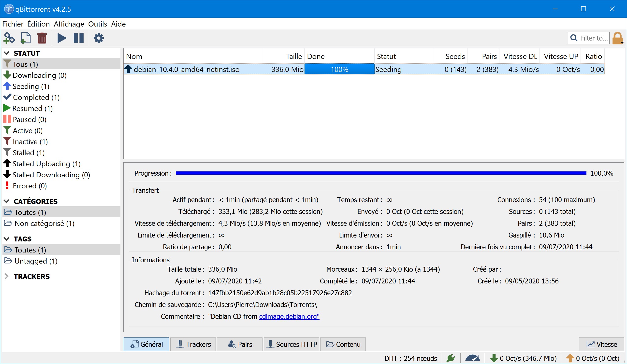Sort torrents by Taille column
The width and height of the screenshot is (627, 364).
pos(284,56)
